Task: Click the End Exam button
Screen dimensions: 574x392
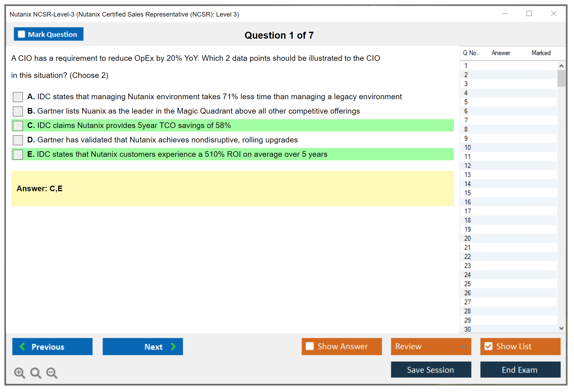Action: tap(520, 370)
